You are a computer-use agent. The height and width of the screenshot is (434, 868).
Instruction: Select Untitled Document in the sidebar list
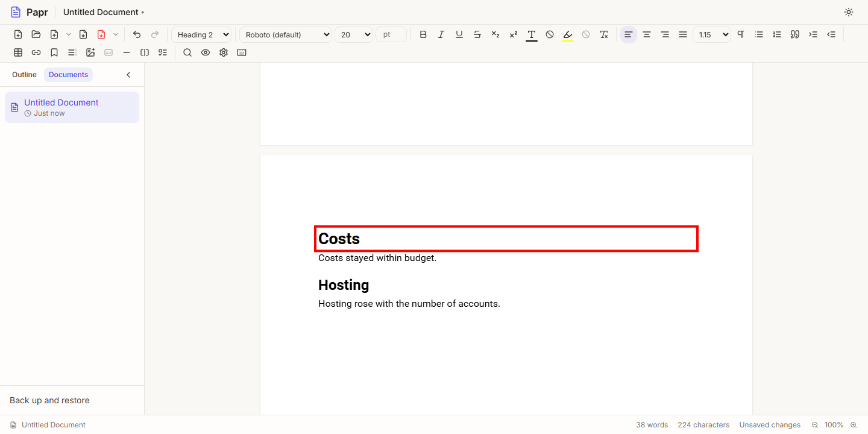coord(72,107)
